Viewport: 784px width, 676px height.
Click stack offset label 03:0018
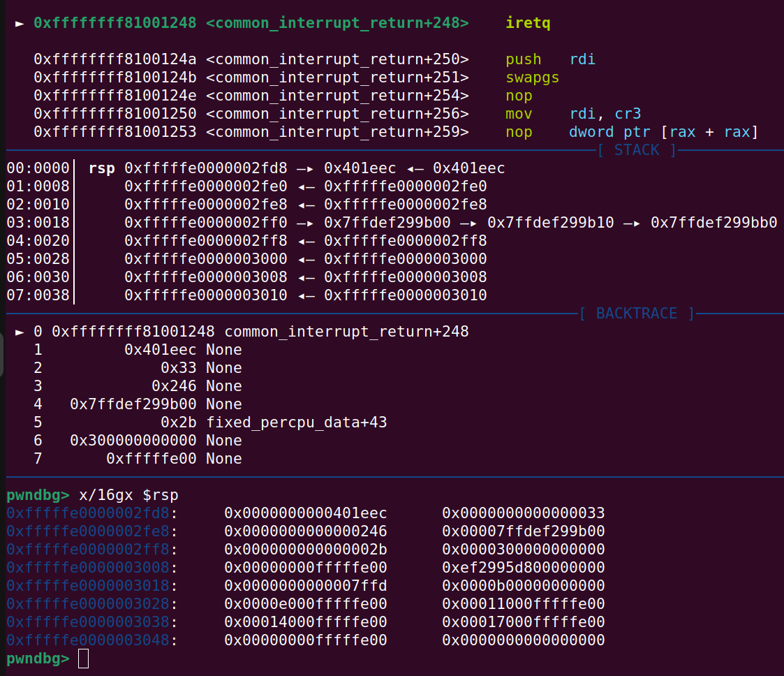[38, 223]
